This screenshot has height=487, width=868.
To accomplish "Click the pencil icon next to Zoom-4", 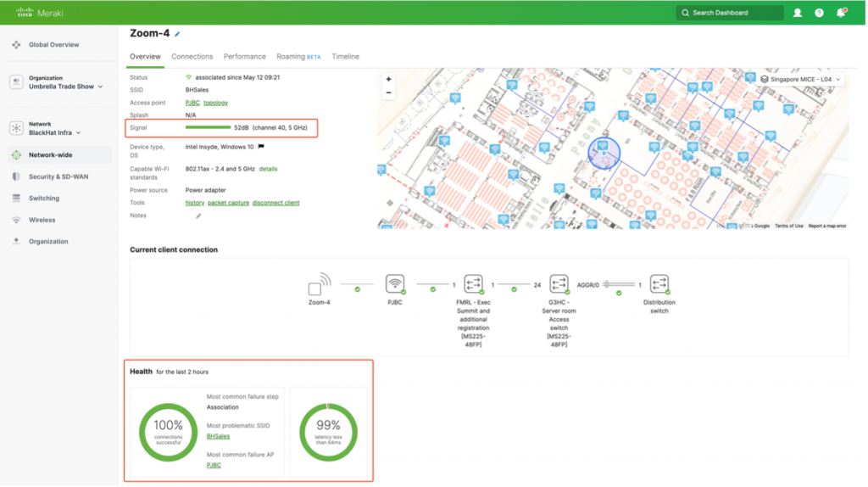I will [x=177, y=34].
